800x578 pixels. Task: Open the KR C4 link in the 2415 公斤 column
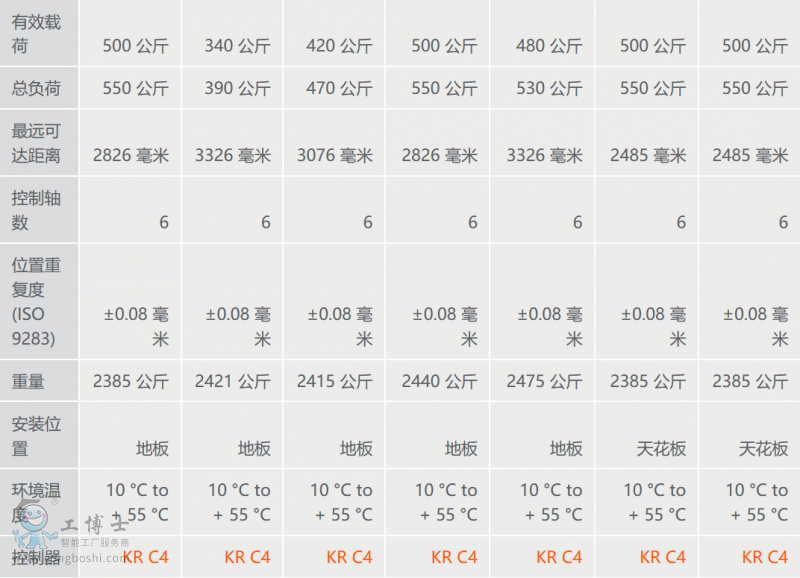[349, 557]
